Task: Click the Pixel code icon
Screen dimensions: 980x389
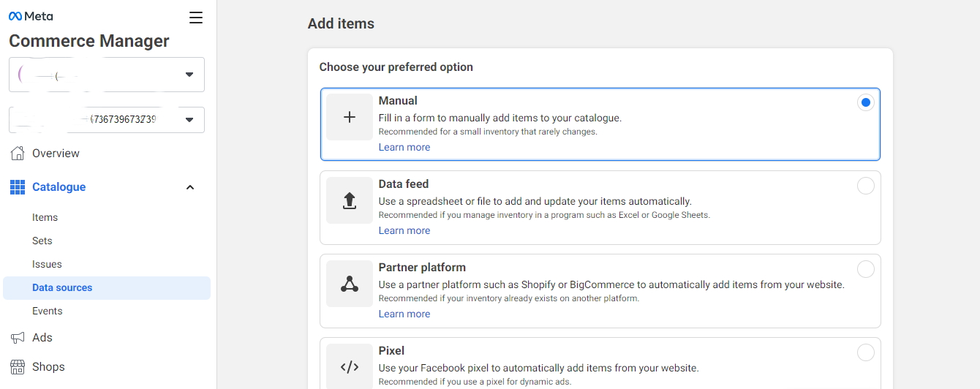Action: (x=350, y=366)
